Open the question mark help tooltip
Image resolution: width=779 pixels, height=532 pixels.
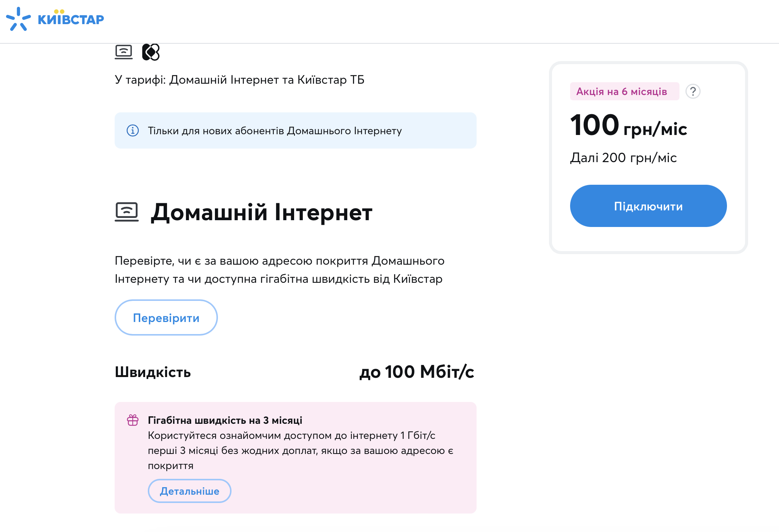pyautogui.click(x=693, y=92)
